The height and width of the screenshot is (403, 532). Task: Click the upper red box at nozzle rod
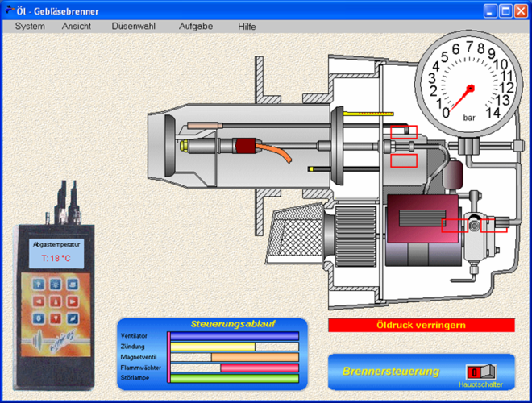[405, 132]
